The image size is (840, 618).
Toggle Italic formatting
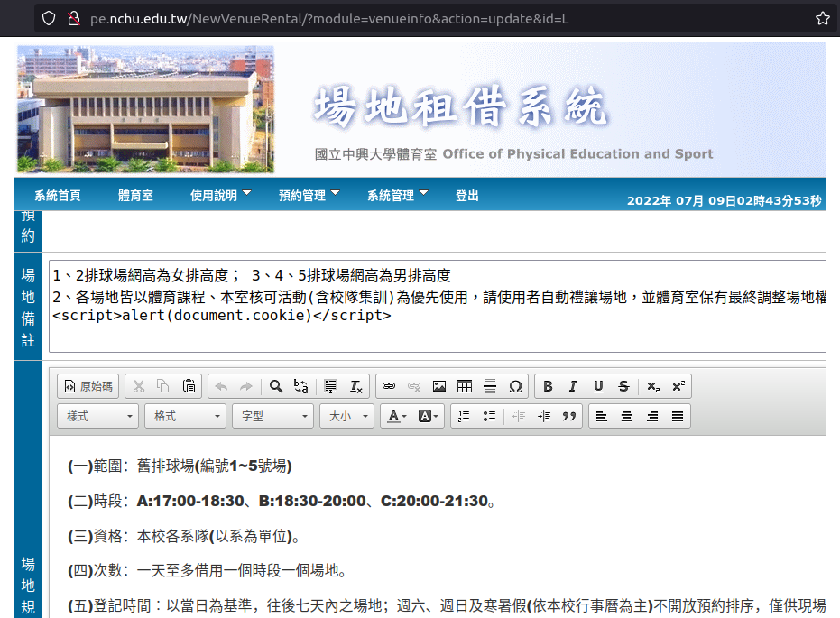coord(573,386)
